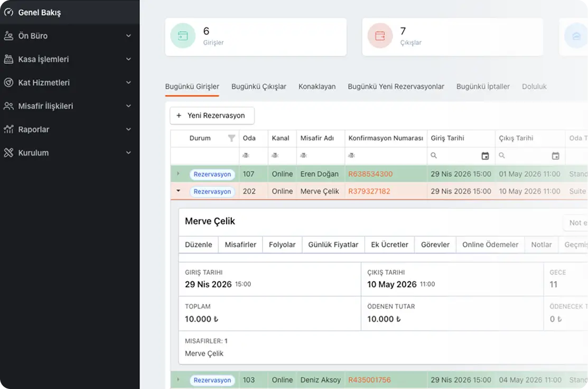Click Rezervasyon badge for room 107
The width and height of the screenshot is (588, 389).
coord(212,174)
